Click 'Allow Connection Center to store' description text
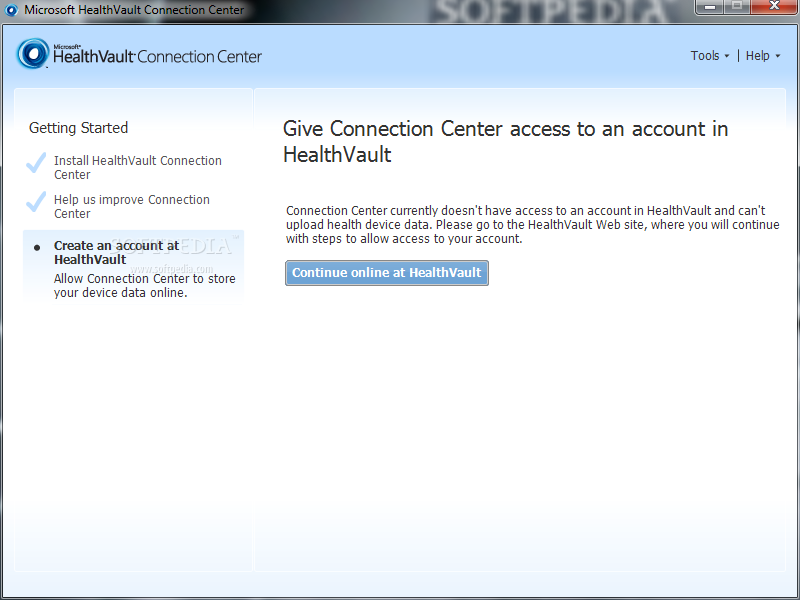 144,286
